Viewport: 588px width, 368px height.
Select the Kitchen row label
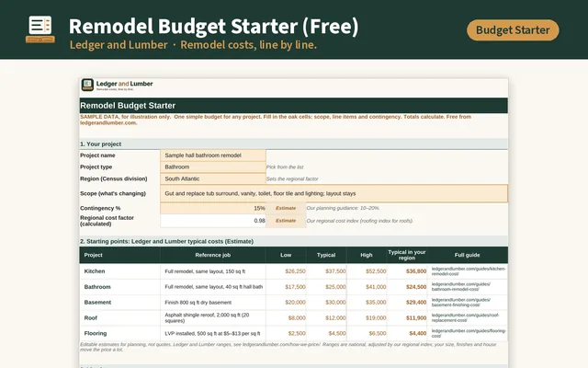pyautogui.click(x=95, y=271)
